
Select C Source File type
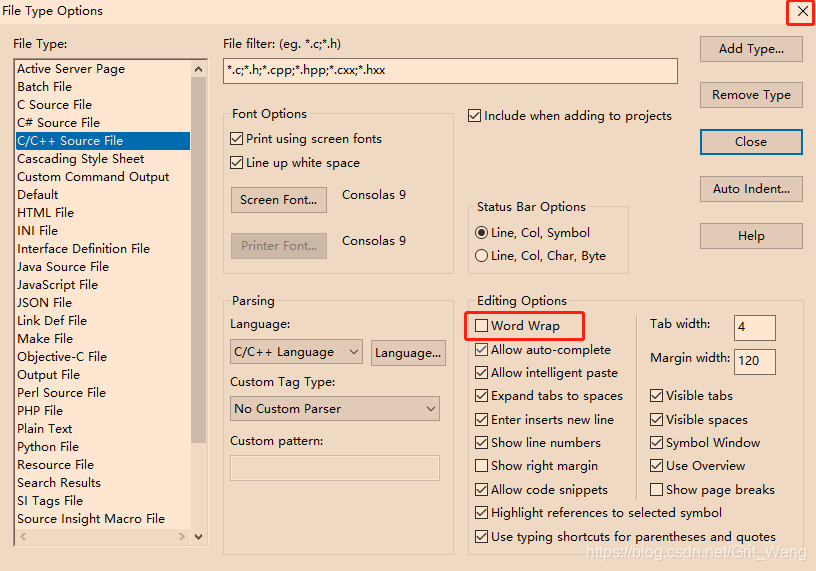click(103, 105)
